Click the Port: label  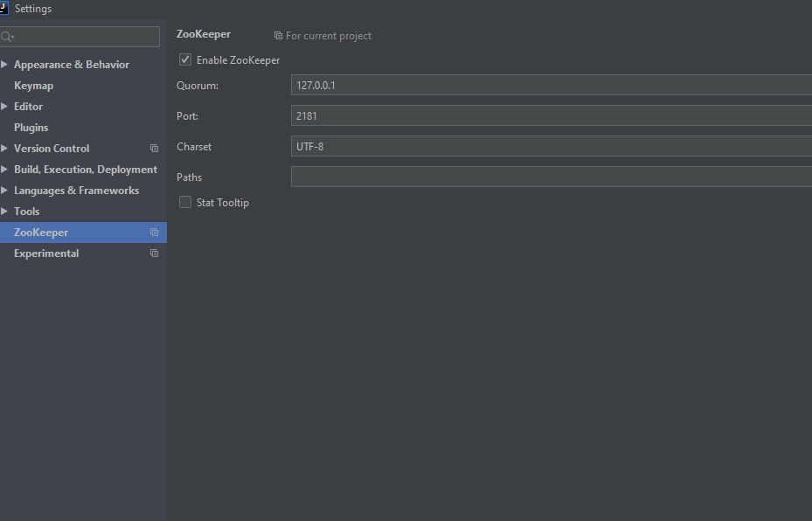tap(187, 116)
